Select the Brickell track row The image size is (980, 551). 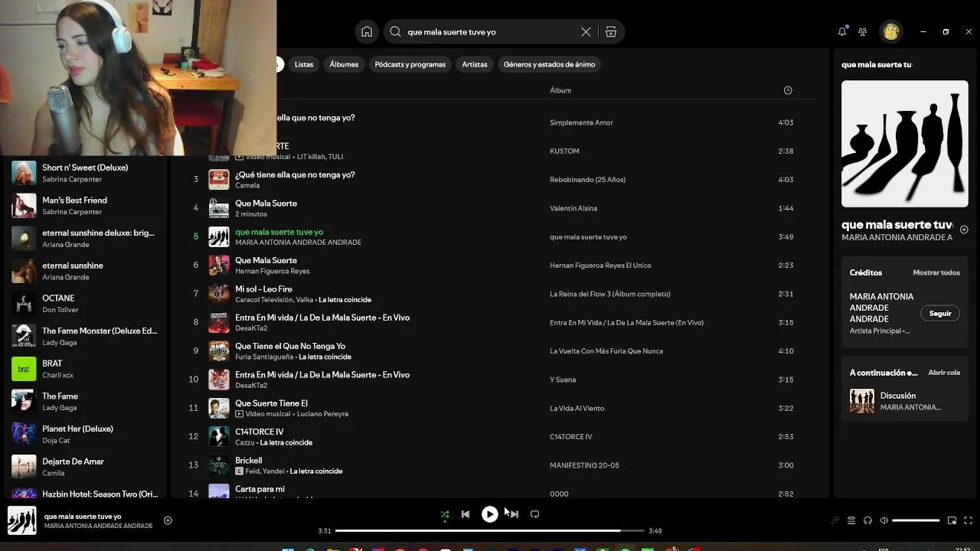(x=501, y=465)
